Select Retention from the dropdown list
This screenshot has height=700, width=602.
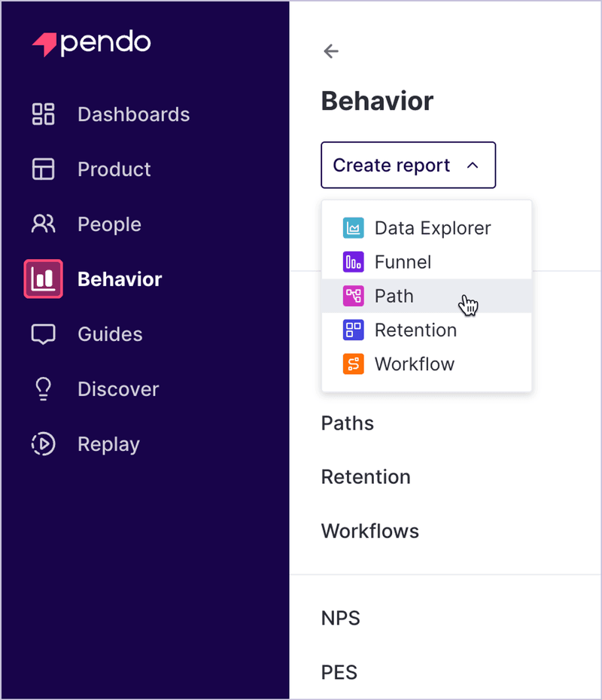(x=415, y=330)
